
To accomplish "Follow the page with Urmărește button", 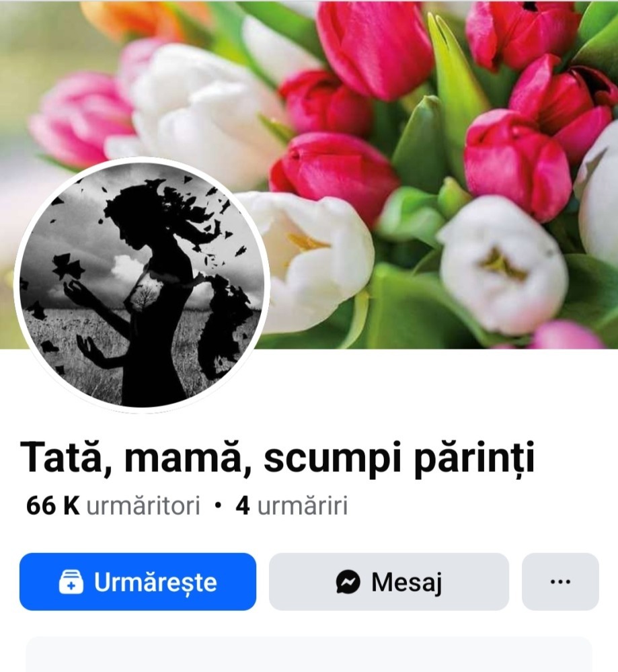I will click(138, 581).
